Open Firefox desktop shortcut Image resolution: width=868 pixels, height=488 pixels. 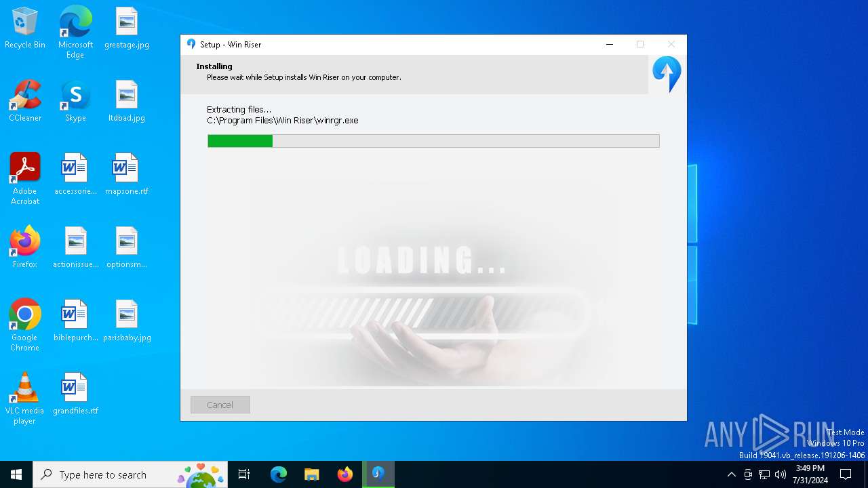point(25,247)
